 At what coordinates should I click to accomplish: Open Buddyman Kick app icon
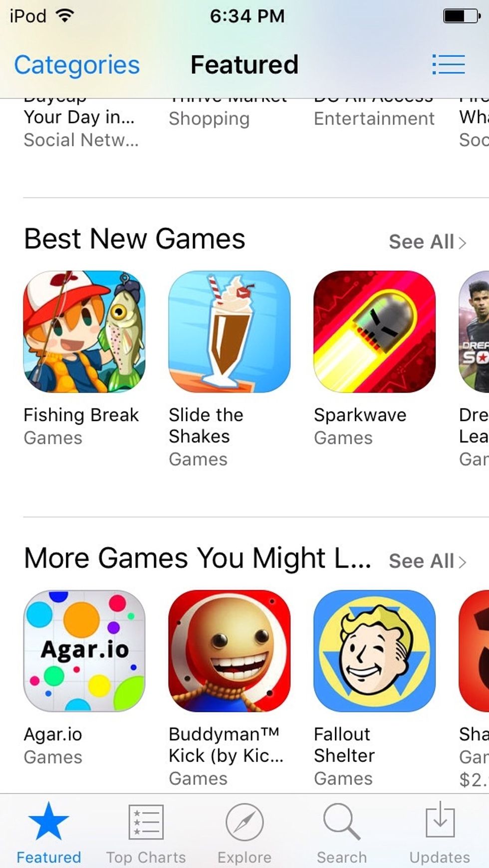coord(230,651)
